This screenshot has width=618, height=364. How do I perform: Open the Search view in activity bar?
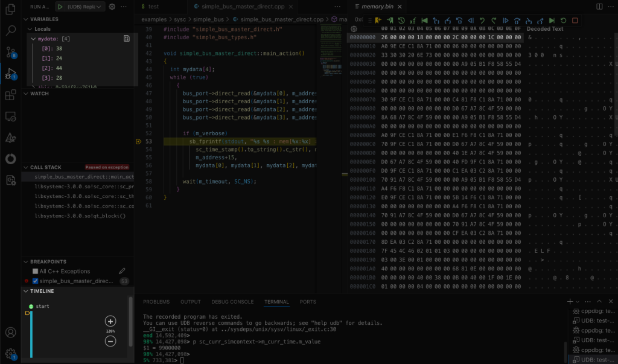pyautogui.click(x=11, y=30)
